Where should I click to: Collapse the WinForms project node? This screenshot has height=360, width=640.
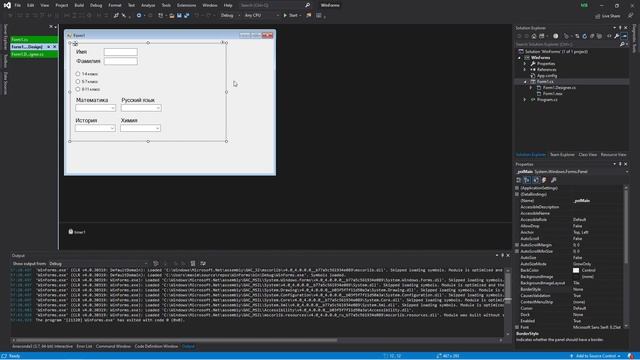tap(520, 58)
